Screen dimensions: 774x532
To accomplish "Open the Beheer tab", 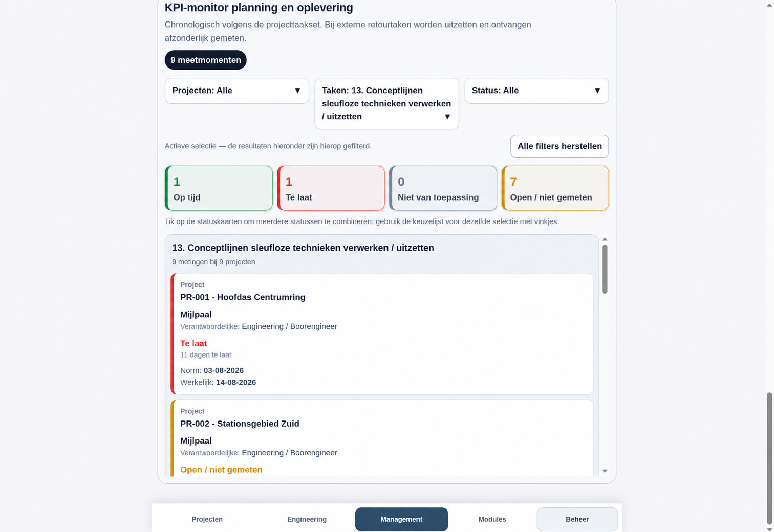I will pos(577,519).
